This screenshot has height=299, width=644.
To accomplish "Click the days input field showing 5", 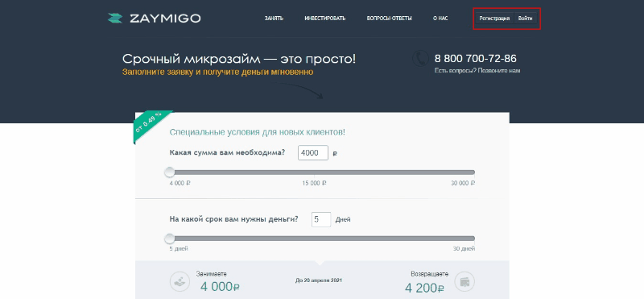I will pyautogui.click(x=321, y=219).
